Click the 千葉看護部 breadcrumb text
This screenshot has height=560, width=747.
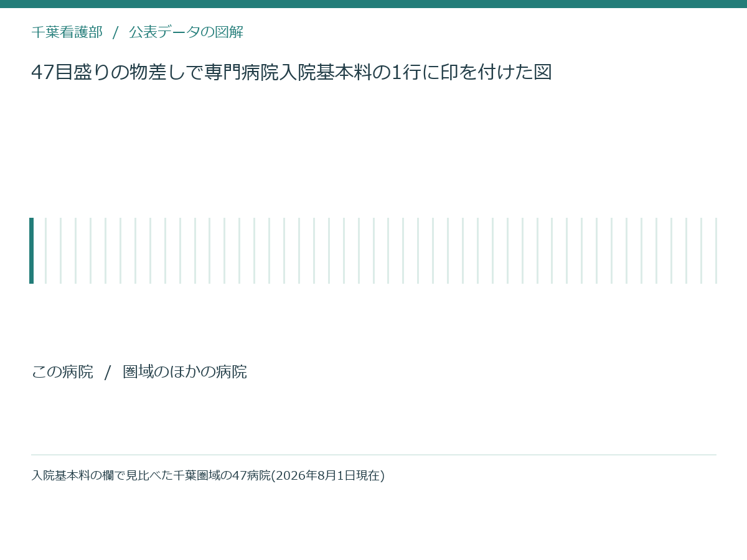(67, 32)
